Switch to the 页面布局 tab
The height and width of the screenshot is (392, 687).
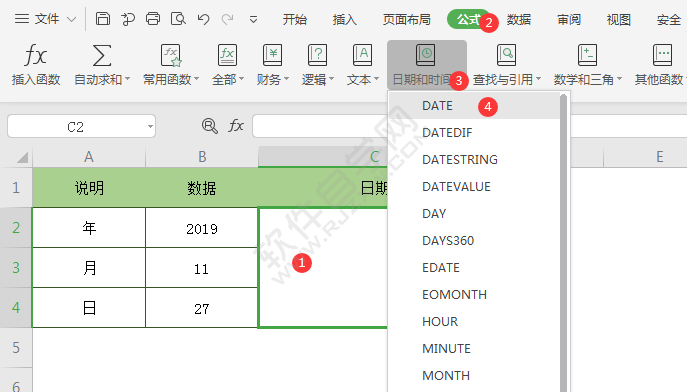tap(407, 19)
